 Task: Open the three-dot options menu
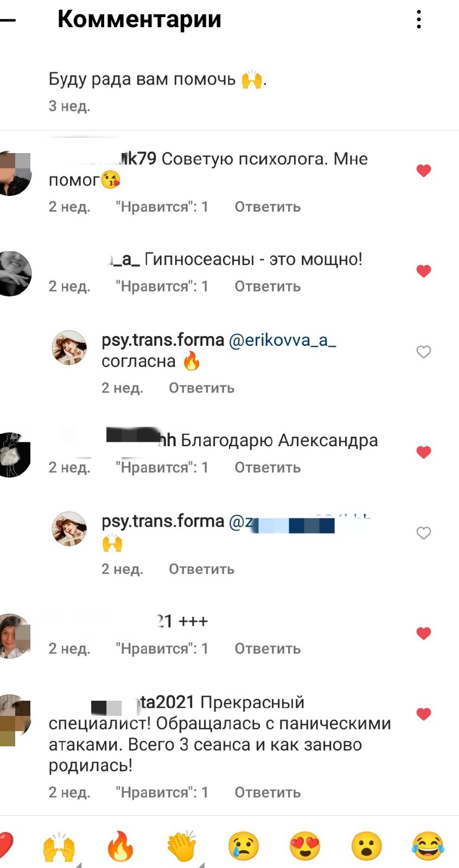[419, 19]
